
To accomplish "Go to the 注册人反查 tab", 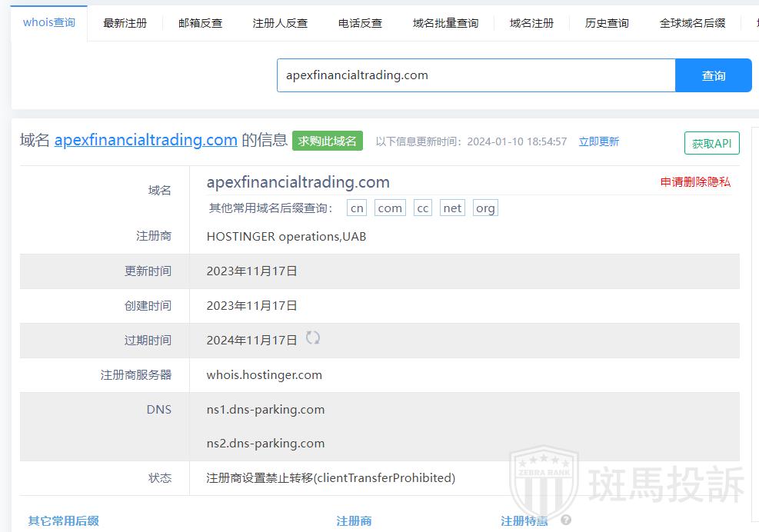I will pyautogui.click(x=280, y=23).
